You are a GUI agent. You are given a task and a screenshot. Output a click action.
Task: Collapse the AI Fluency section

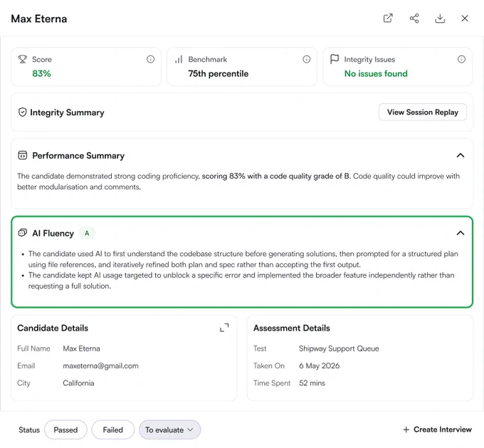click(x=461, y=233)
